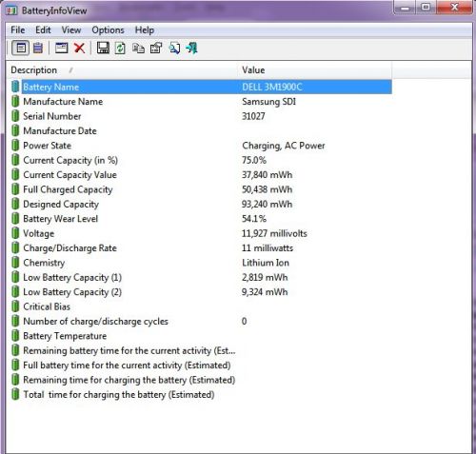Screen dimensions: 476x454
Task: Click the 93,240 mWh value
Action: (267, 204)
